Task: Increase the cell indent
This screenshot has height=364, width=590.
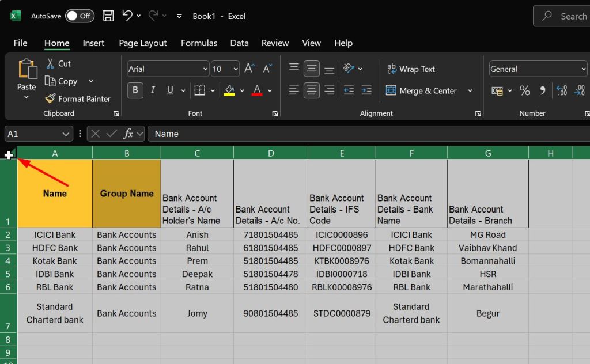Action: coord(366,90)
